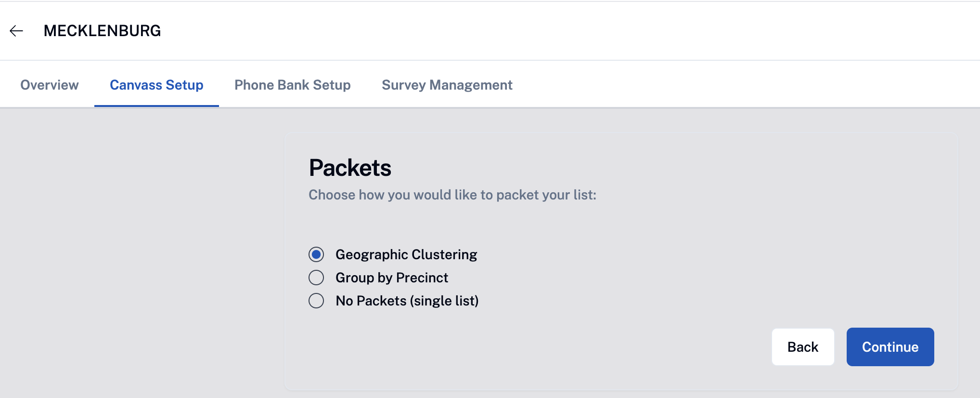Select the Canvass Setup tab
Viewport: 980px width, 398px height.
(x=156, y=85)
